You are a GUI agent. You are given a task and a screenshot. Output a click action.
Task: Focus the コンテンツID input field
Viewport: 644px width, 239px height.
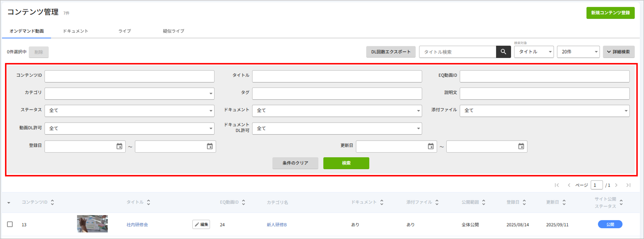click(129, 76)
